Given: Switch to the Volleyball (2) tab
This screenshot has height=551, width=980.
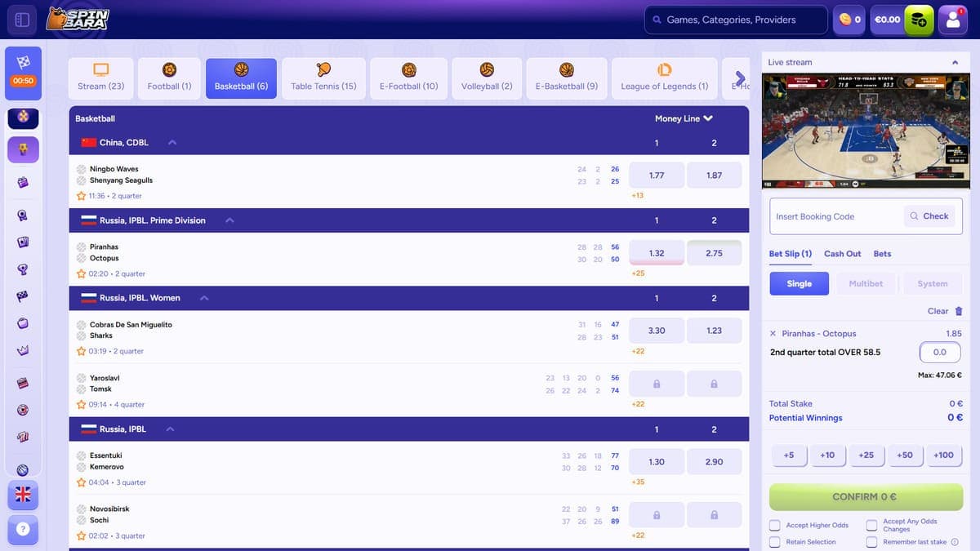Looking at the screenshot, I should point(487,78).
